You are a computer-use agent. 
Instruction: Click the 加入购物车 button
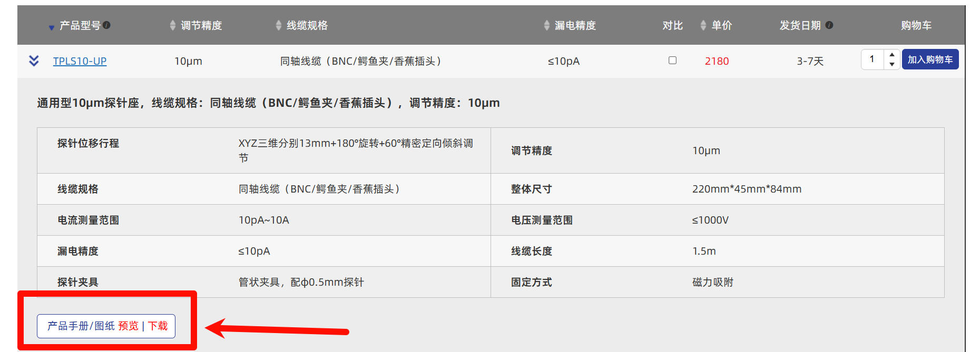(x=930, y=59)
